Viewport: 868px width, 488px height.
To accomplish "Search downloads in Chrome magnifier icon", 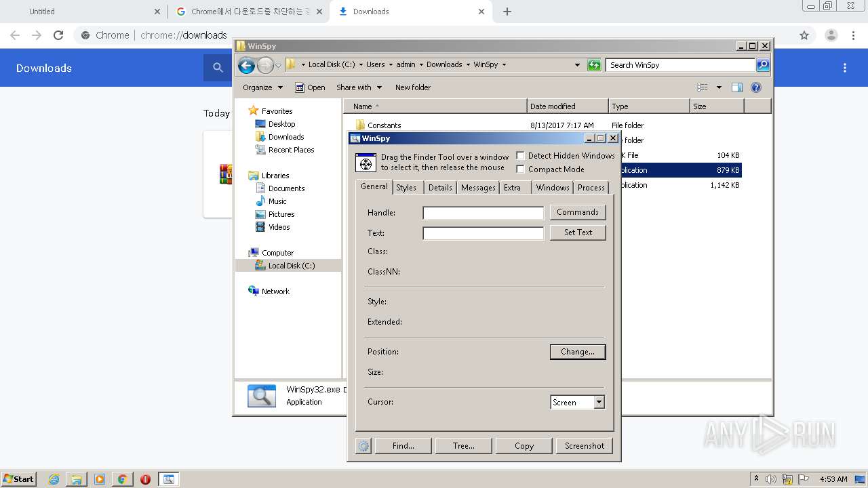I will pos(218,68).
